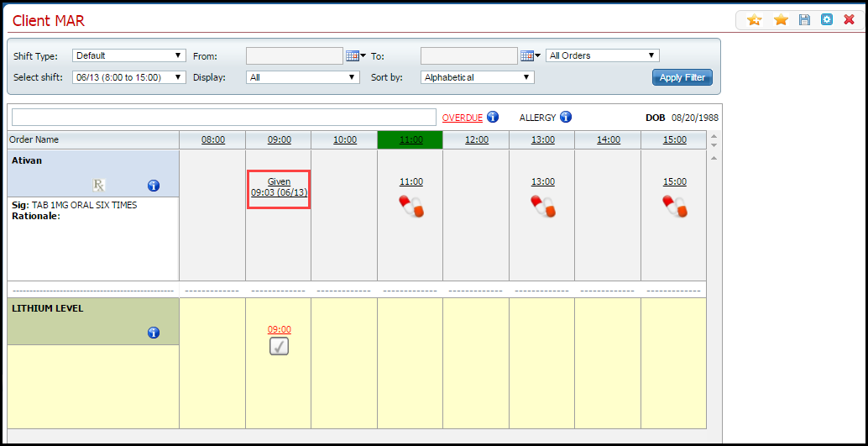Click the 13:00 column header

pos(542,140)
